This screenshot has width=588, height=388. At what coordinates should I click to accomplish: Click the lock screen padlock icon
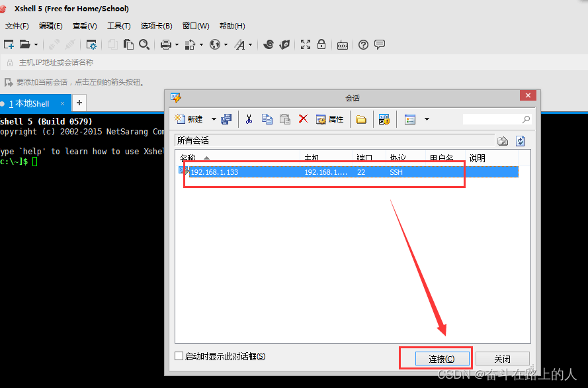[x=321, y=44]
